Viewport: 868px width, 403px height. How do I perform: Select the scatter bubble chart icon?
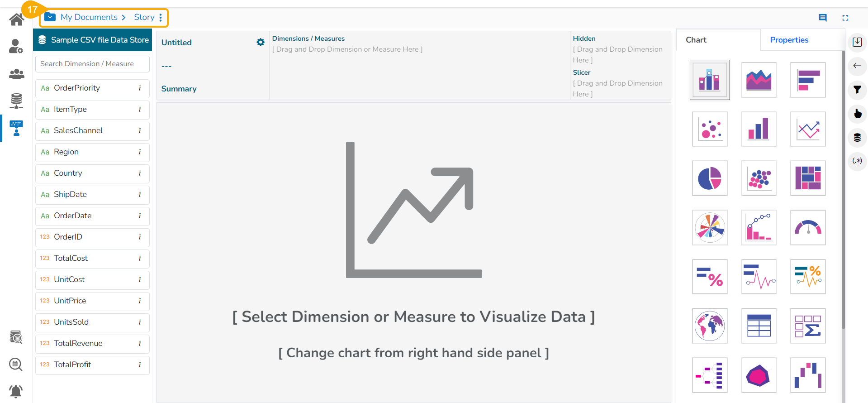click(x=710, y=129)
